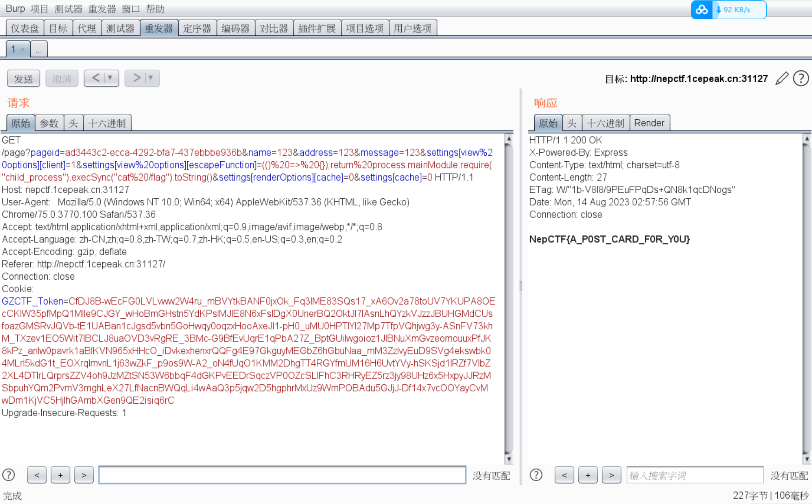Click the request pane scrollbar down arrow
The height and width of the screenshot is (504, 812).
(509, 459)
